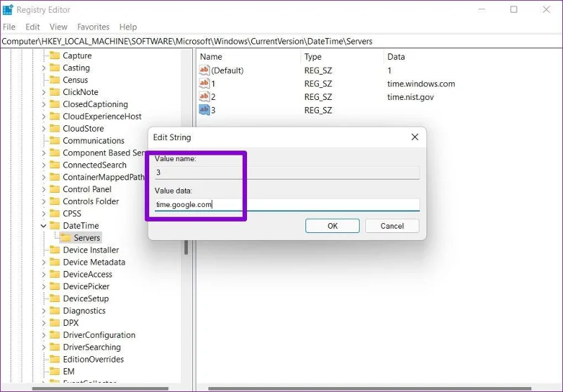Image resolution: width=563 pixels, height=392 pixels.
Task: Click the Casting folder icon
Action: point(55,68)
